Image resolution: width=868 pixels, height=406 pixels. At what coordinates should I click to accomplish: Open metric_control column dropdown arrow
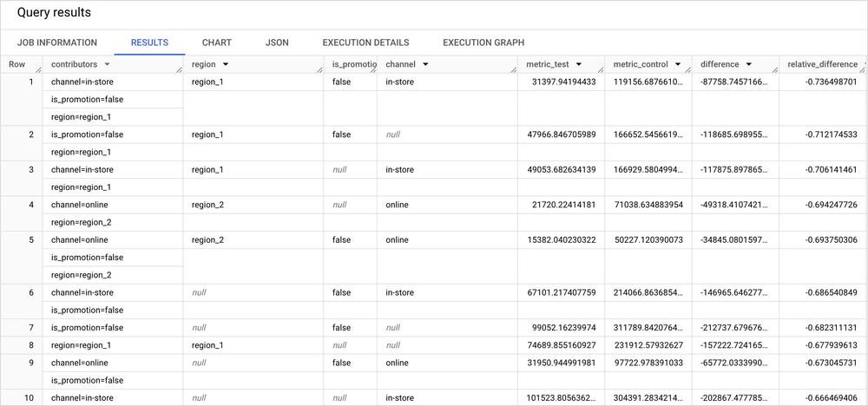(678, 64)
